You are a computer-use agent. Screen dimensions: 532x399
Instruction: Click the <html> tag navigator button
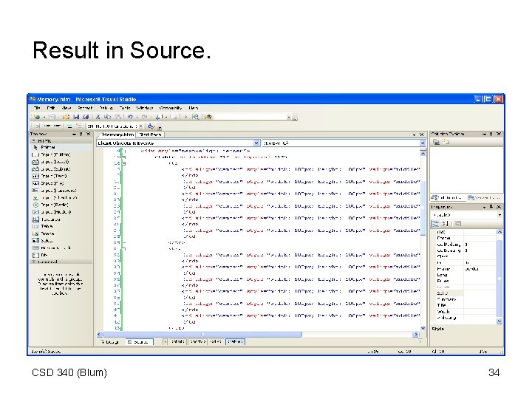(x=178, y=341)
